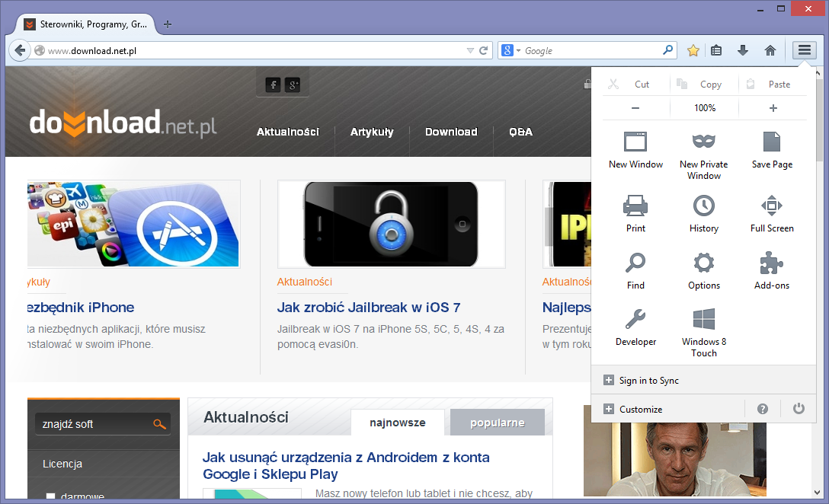829x504 pixels.
Task: Open Find in page
Action: 635,270
